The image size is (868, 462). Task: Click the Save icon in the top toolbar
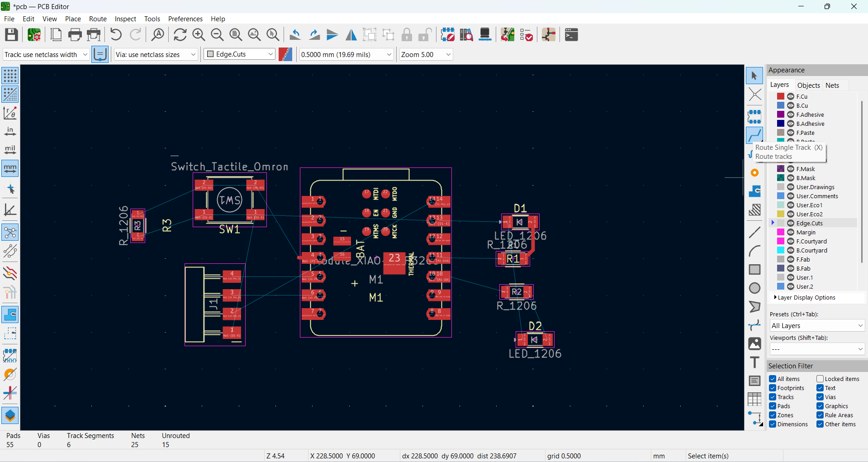[11, 35]
